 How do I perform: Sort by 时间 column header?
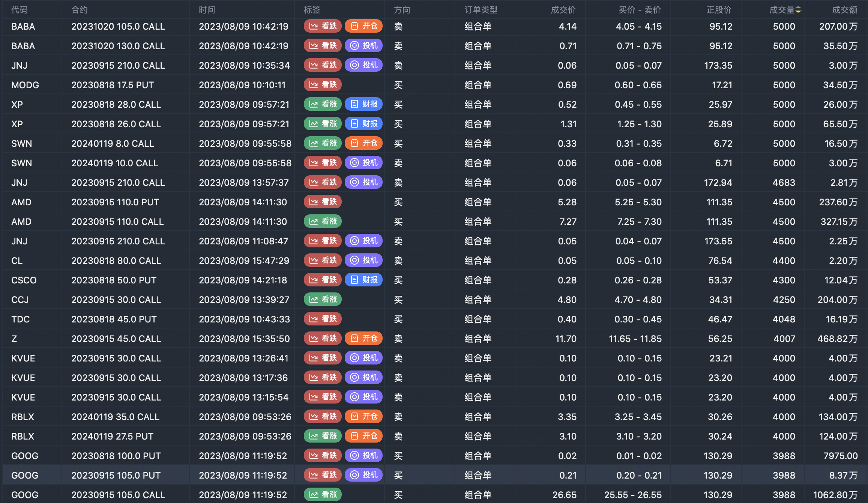(207, 10)
